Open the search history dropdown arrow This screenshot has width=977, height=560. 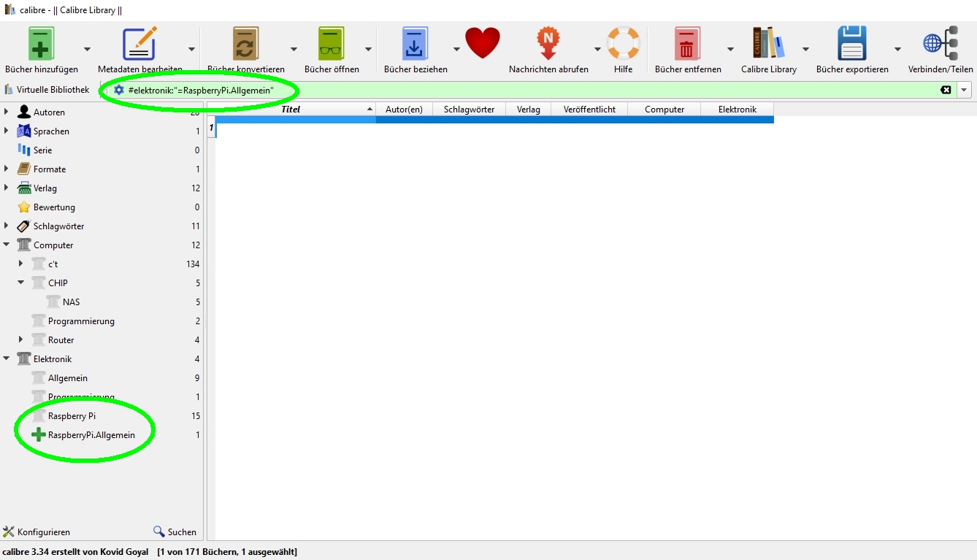pos(965,90)
